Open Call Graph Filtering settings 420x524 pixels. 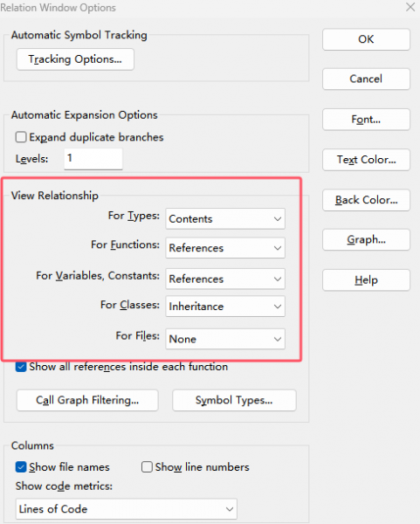tap(87, 400)
